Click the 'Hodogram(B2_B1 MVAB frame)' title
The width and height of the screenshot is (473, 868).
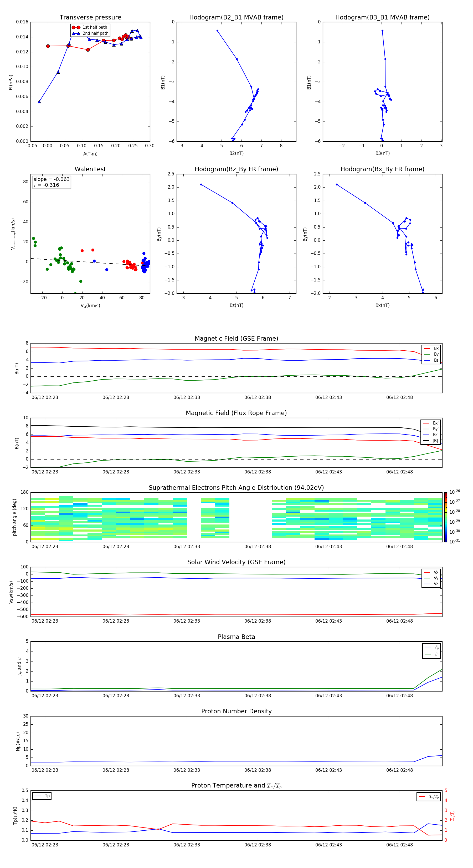(236, 17)
